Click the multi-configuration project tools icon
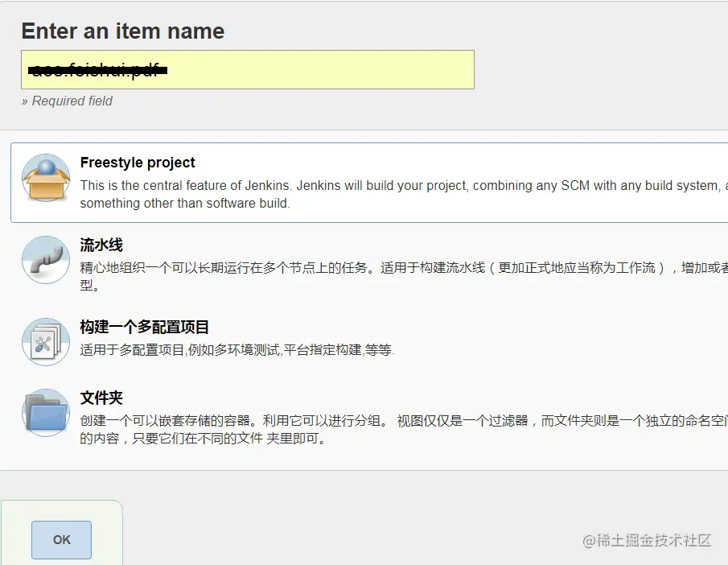 pyautogui.click(x=46, y=342)
